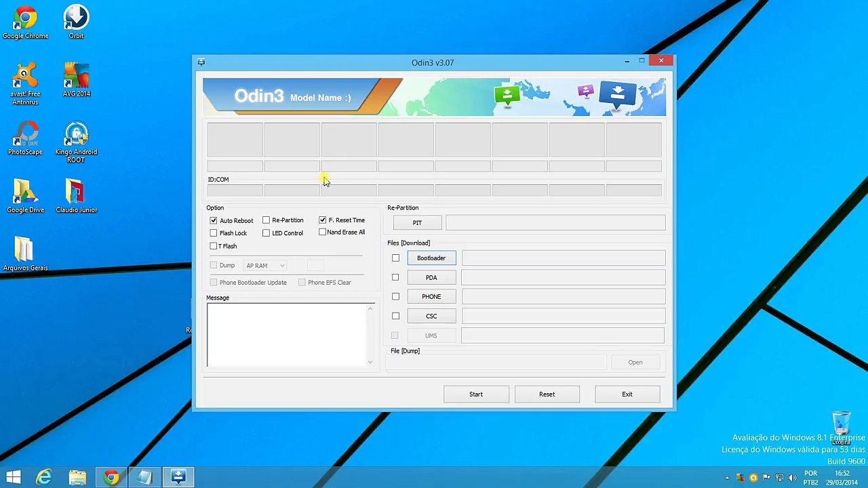This screenshot has width=868, height=488.
Task: Open Arquivos Gerais desktop folder
Action: [x=25, y=254]
